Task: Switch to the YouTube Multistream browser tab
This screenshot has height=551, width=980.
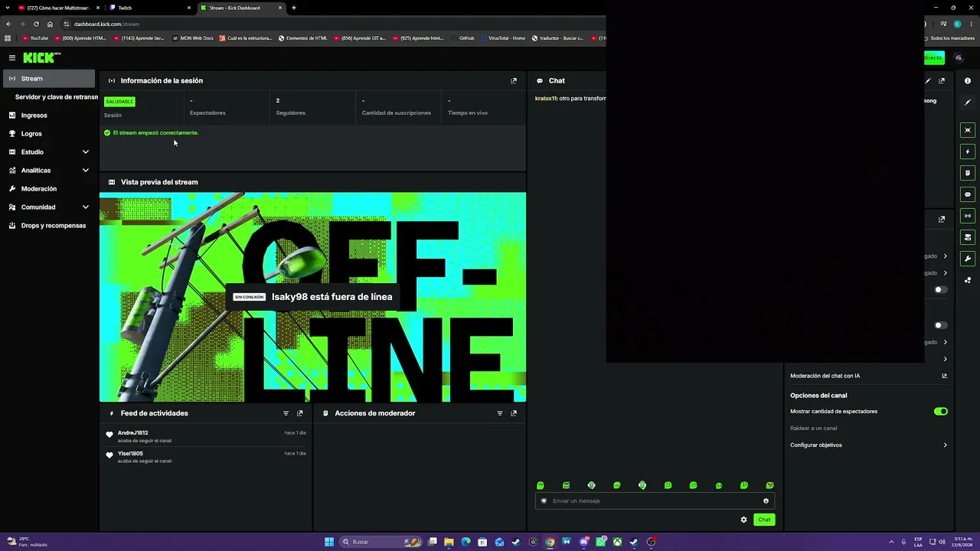Action: 58,8
